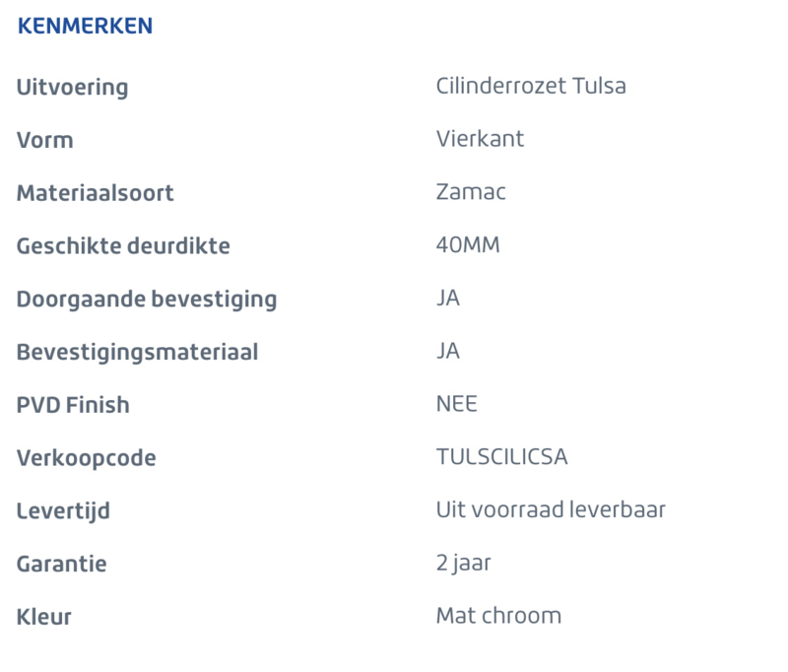Select the Uitvoering label
Screen dimensions: 788x672
coord(72,88)
